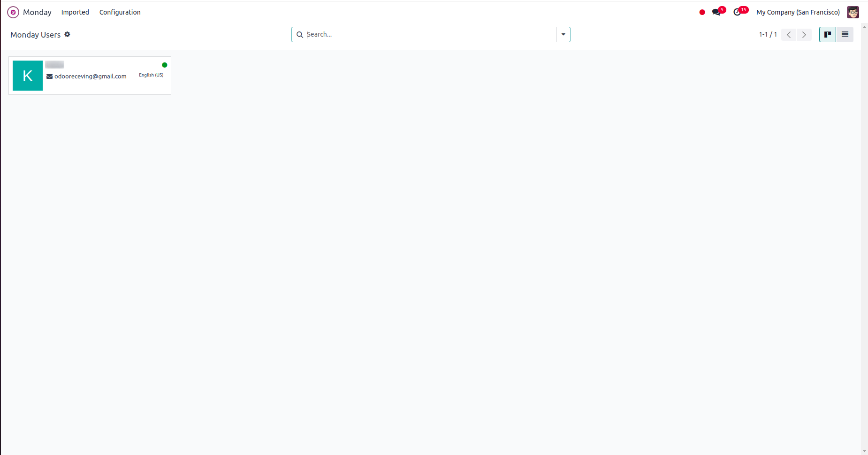Click the Monday Users breadcrumb title

36,35
